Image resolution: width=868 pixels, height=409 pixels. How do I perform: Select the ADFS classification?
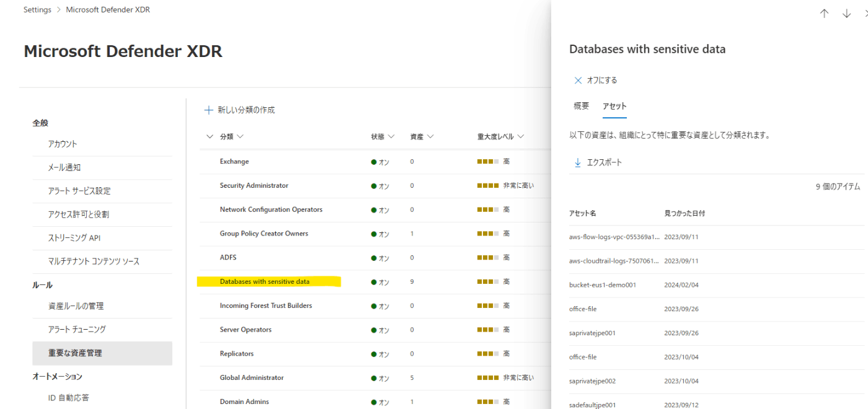[x=228, y=258]
